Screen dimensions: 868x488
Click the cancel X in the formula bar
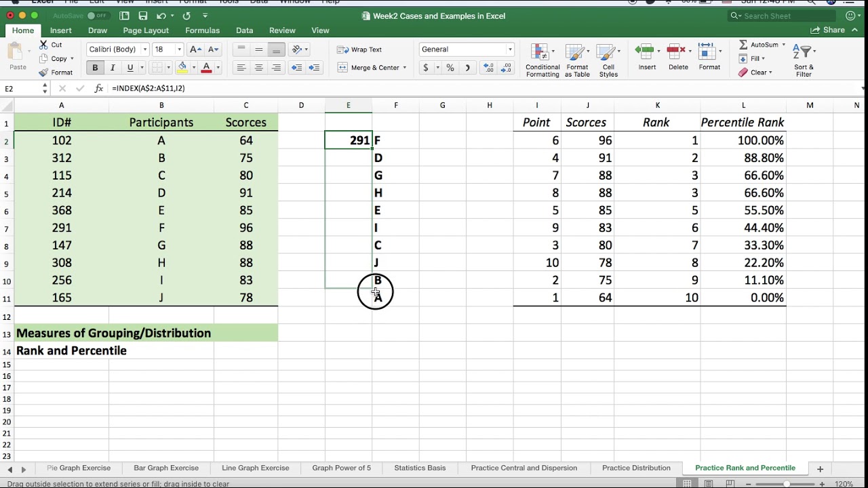62,88
